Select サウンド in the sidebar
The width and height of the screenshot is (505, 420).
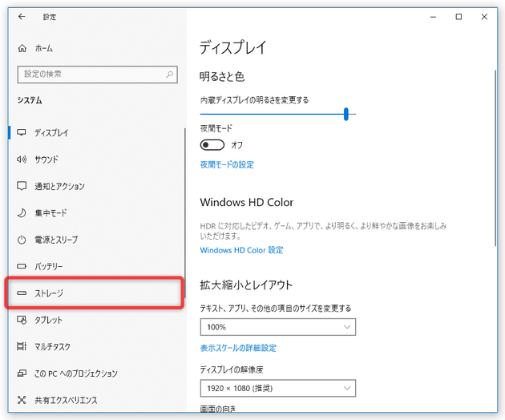97,160
